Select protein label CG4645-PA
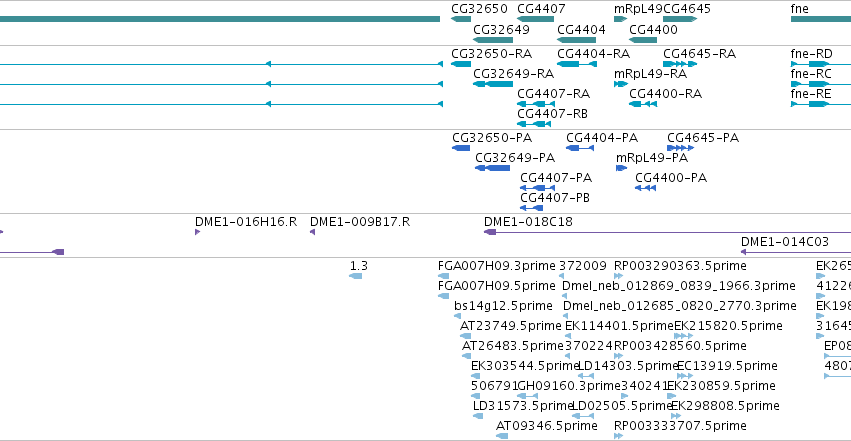This screenshot has height=441, width=851. pyautogui.click(x=703, y=138)
